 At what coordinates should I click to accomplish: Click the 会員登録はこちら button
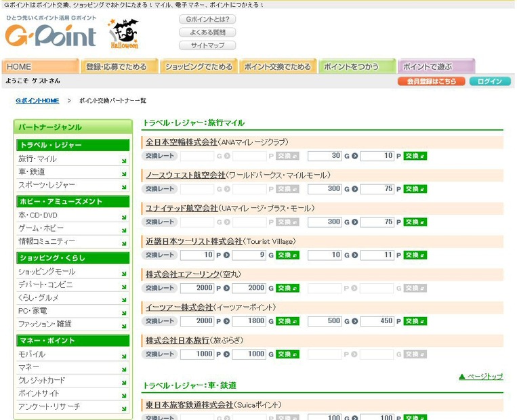click(431, 81)
